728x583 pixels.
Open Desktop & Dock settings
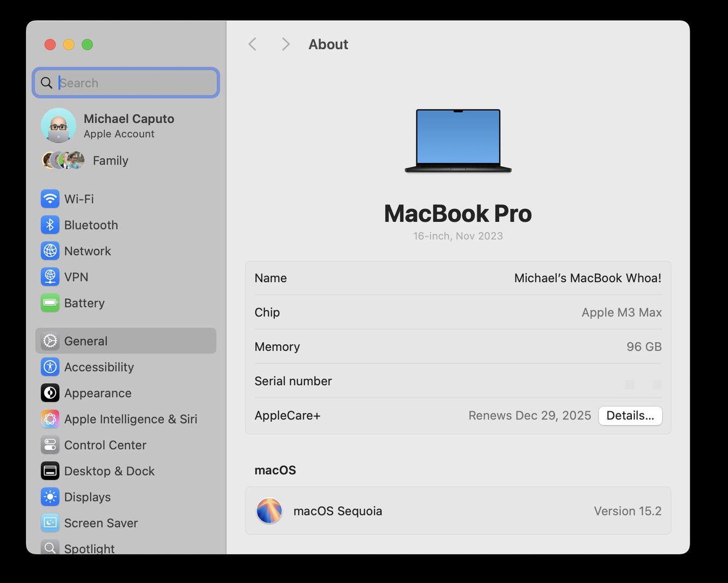point(109,471)
